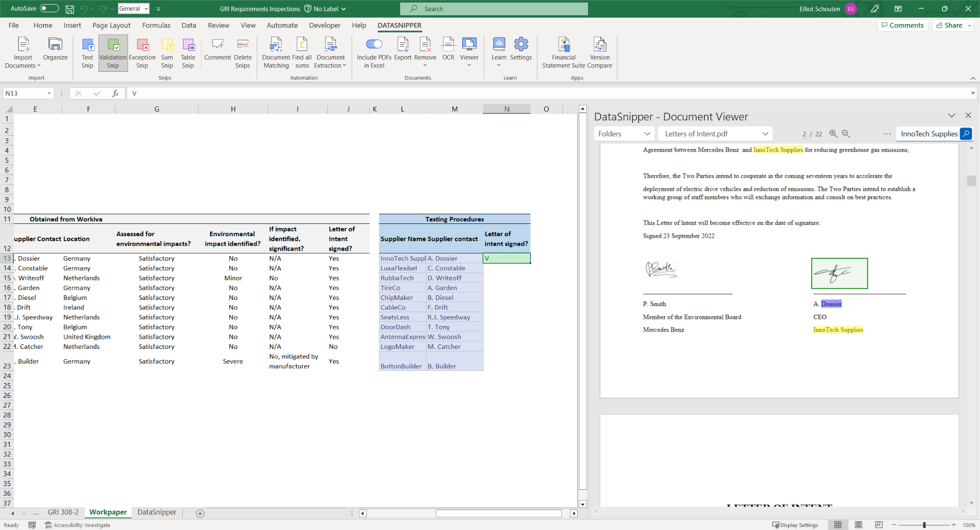Open Document Matching automation
Viewport: 980px width, 530px height.
(x=276, y=53)
